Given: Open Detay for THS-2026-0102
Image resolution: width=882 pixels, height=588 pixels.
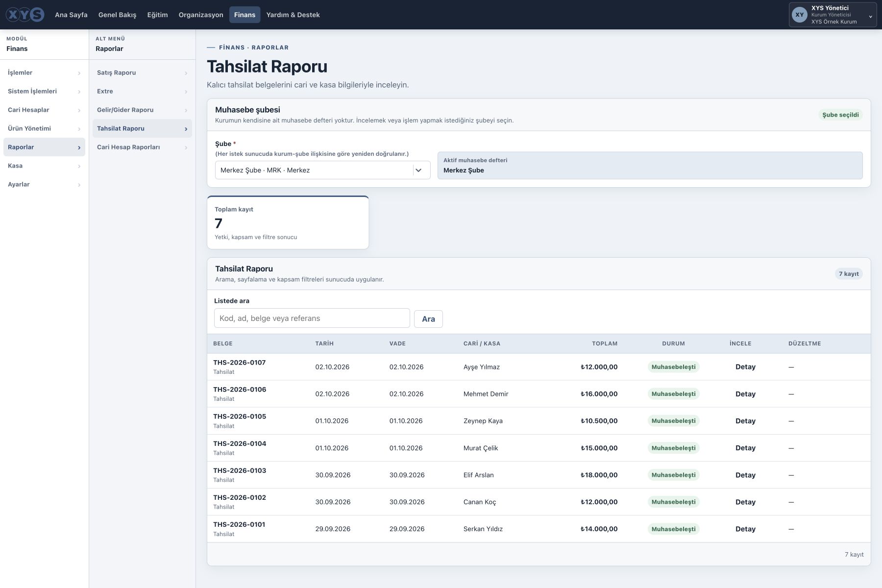Looking at the screenshot, I should pos(745,502).
